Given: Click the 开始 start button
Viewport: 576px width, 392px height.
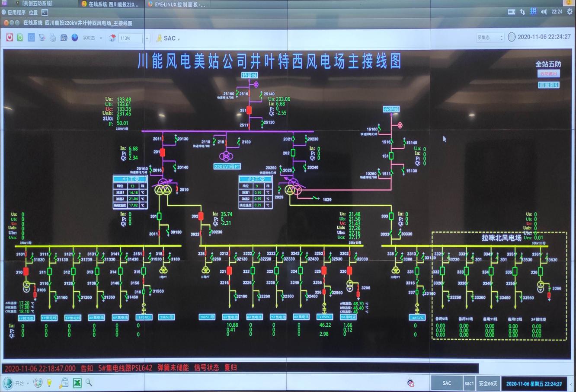Looking at the screenshot, I should 15,383.
